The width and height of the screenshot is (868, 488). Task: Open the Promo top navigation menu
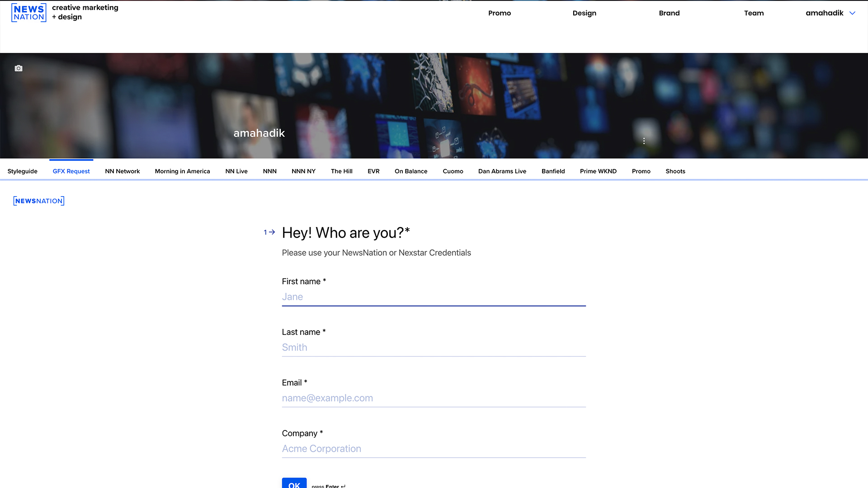click(500, 13)
